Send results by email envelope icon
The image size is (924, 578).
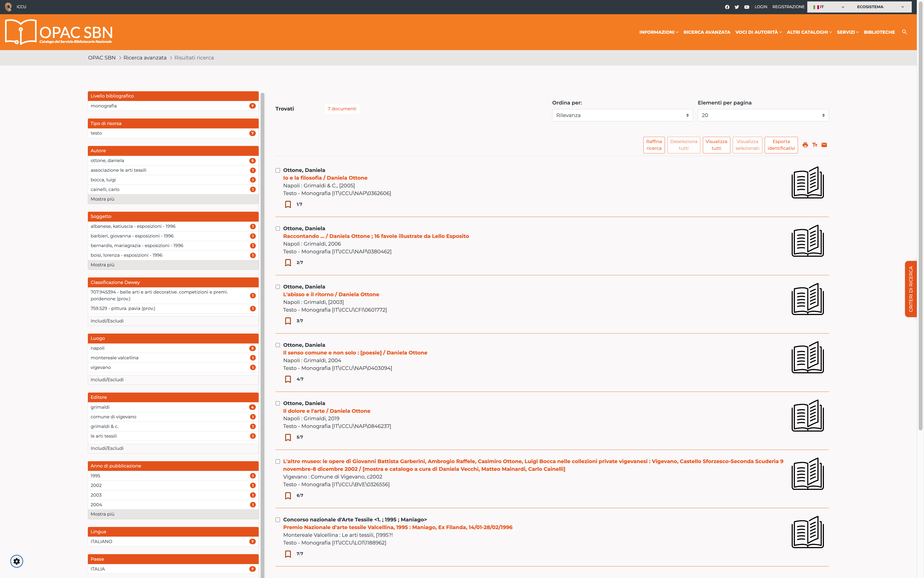pyautogui.click(x=824, y=145)
